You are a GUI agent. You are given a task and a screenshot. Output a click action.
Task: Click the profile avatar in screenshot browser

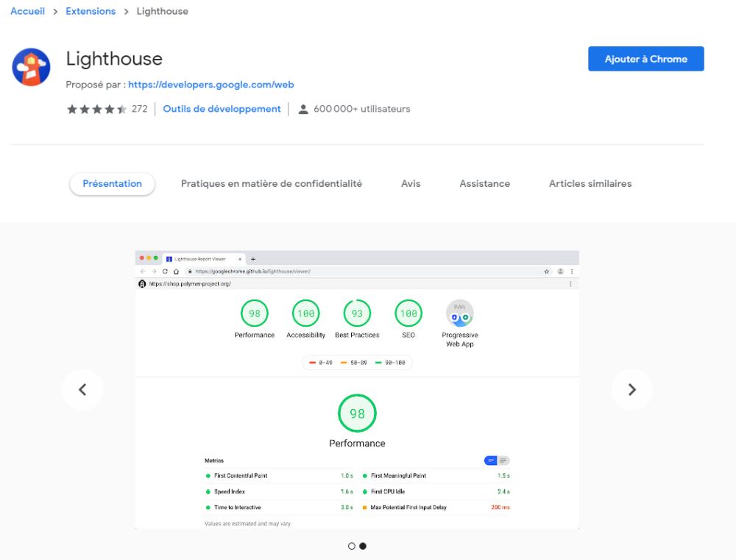pos(560,272)
